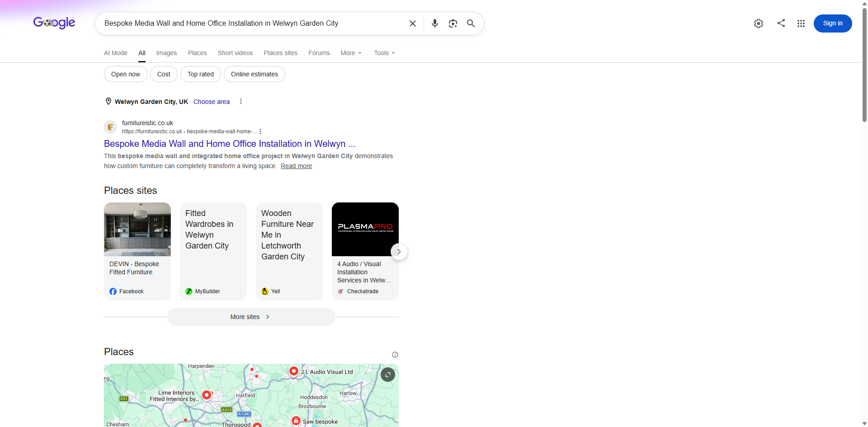Advance the Places sites carousel with arrow
The image size is (868, 427).
click(x=399, y=252)
